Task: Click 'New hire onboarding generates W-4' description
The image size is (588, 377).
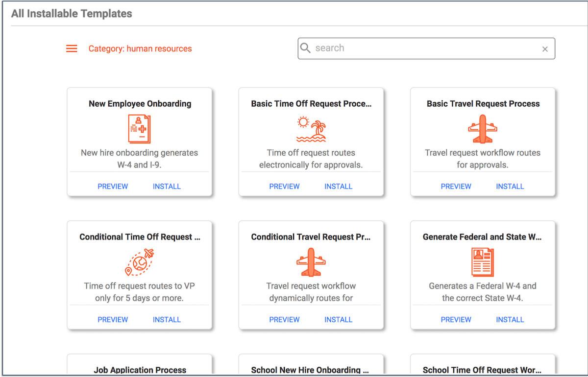Action: (x=139, y=159)
